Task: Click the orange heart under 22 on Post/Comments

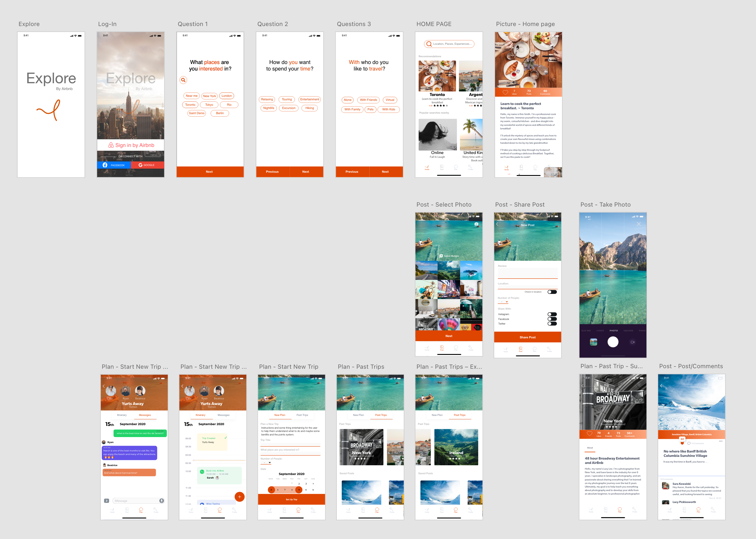Action: click(x=682, y=443)
